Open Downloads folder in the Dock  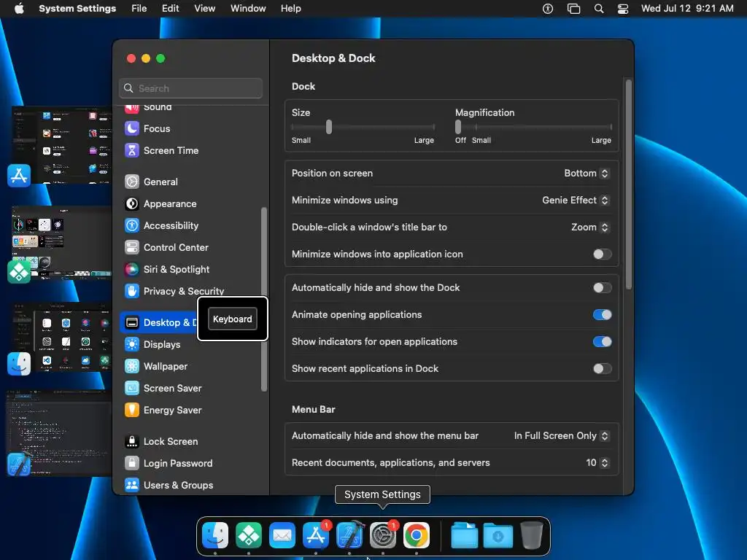pos(498,536)
